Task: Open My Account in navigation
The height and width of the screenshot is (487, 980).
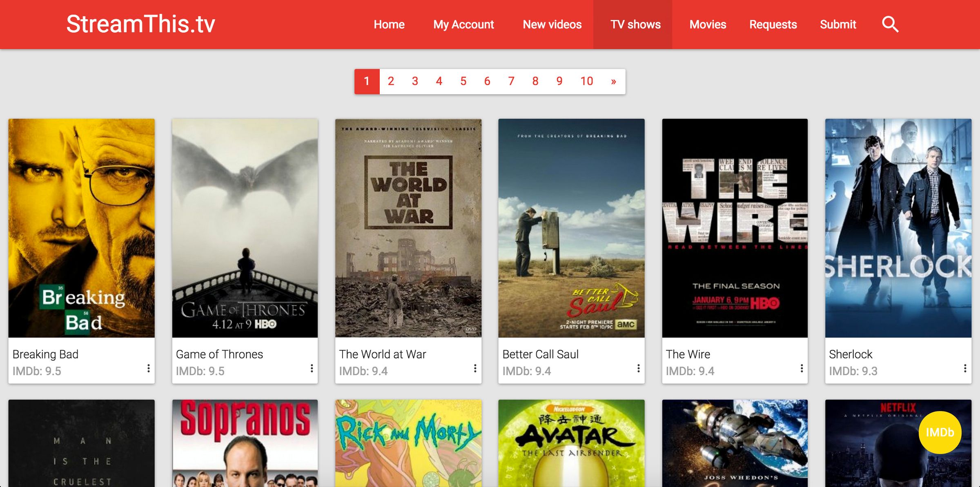Action: tap(463, 24)
